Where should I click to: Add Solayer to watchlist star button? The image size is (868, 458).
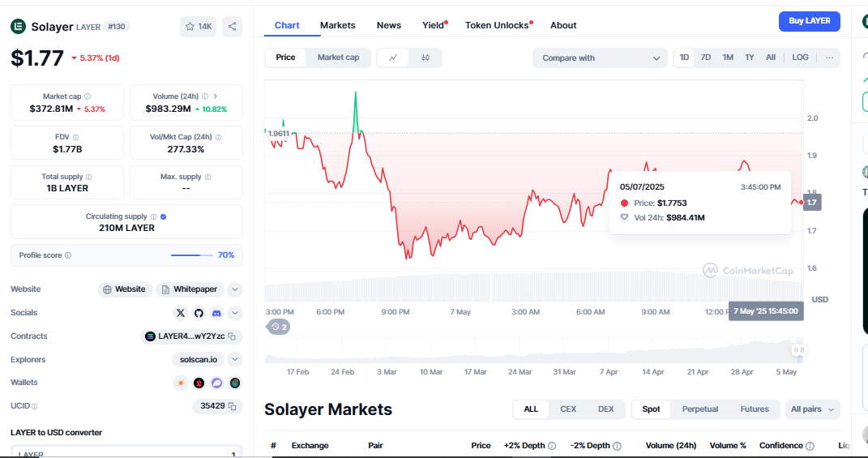coord(199,27)
